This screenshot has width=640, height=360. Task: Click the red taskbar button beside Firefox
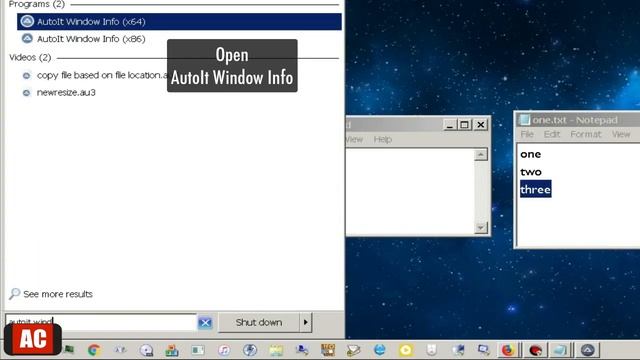(535, 350)
